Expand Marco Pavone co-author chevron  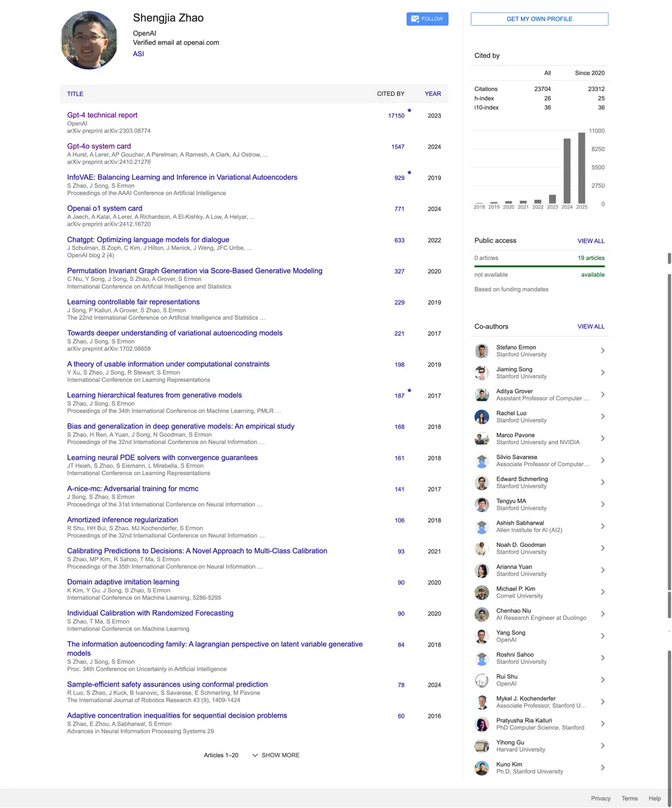click(602, 439)
